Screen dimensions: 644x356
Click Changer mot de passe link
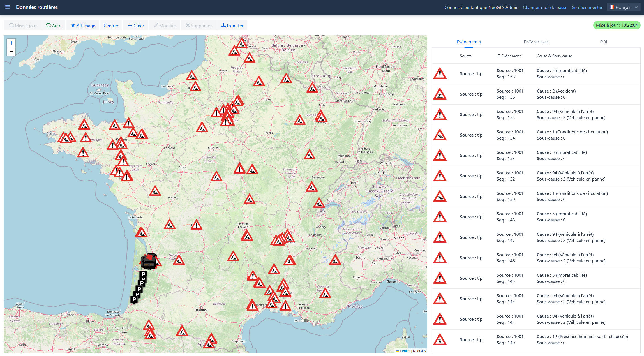point(545,7)
